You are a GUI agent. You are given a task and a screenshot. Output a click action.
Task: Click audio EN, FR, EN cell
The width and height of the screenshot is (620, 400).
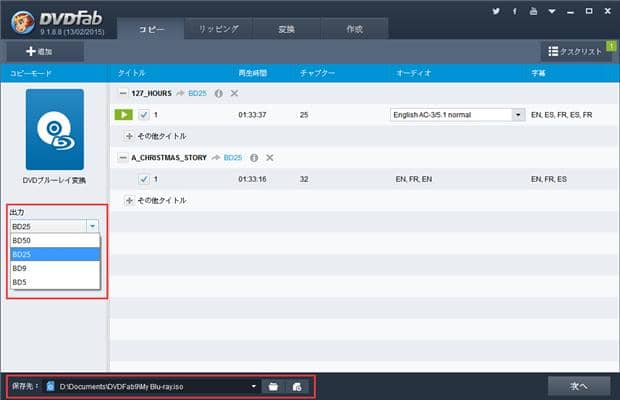414,179
